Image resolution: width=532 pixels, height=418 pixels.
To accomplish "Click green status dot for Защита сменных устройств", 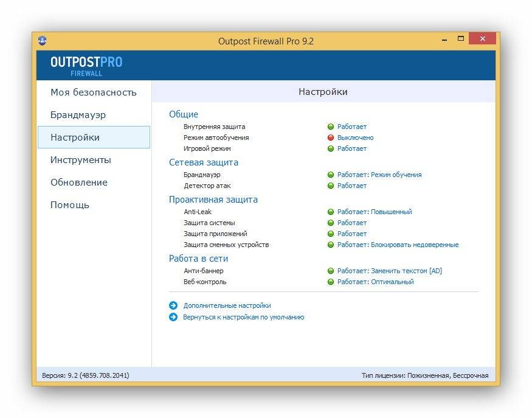I will [x=331, y=245].
